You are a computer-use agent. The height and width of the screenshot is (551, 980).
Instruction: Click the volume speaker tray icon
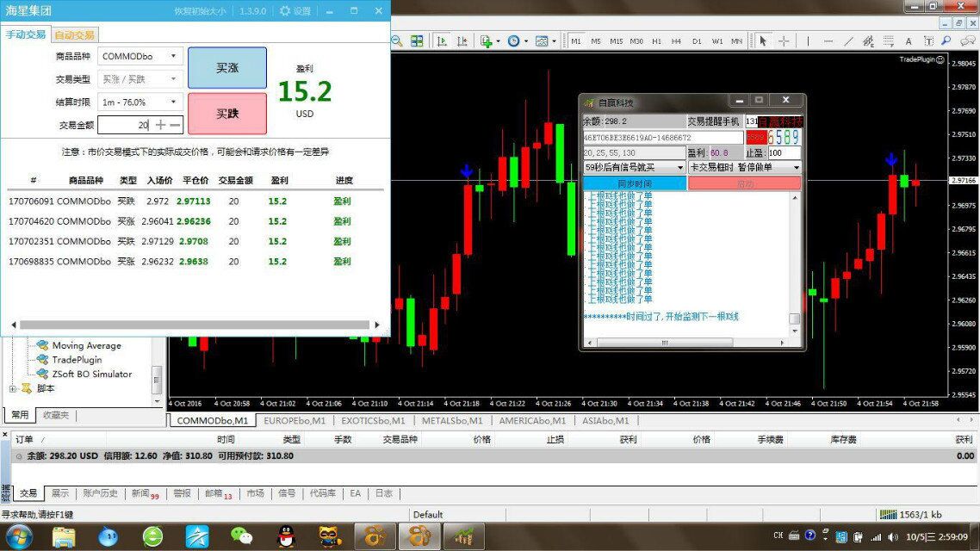click(x=892, y=536)
